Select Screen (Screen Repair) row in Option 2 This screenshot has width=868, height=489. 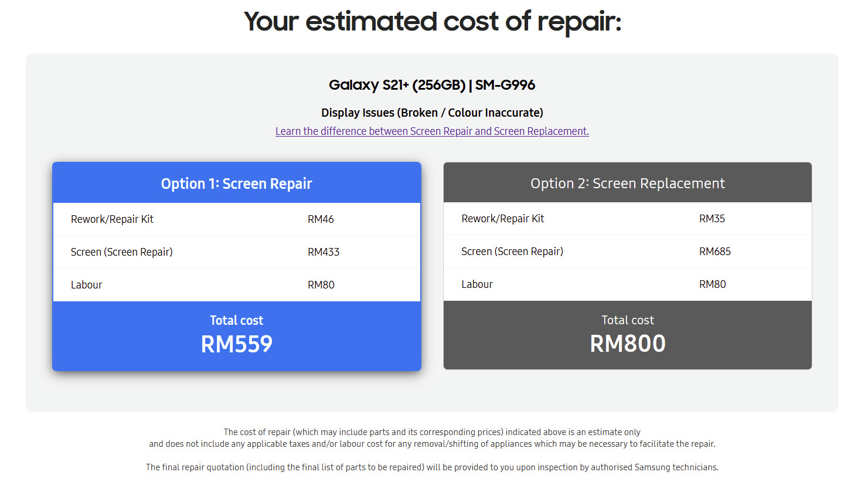click(x=628, y=252)
